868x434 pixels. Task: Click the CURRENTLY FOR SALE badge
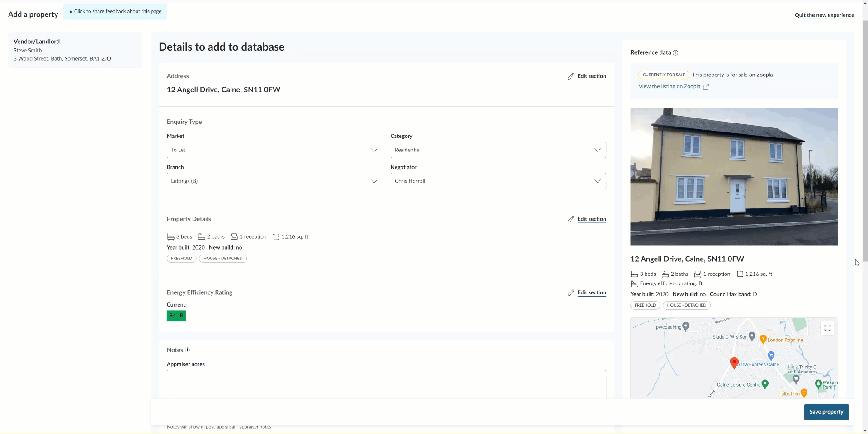tap(664, 75)
